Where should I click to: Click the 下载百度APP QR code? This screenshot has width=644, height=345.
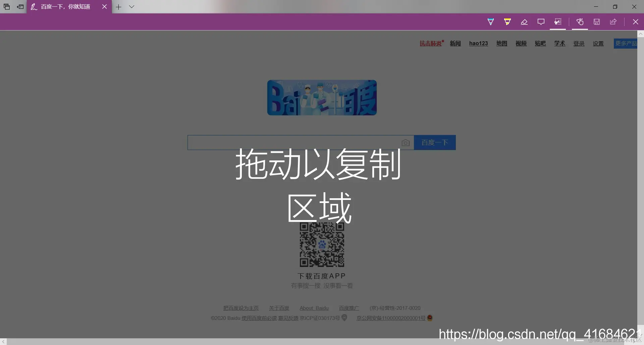[x=322, y=245]
